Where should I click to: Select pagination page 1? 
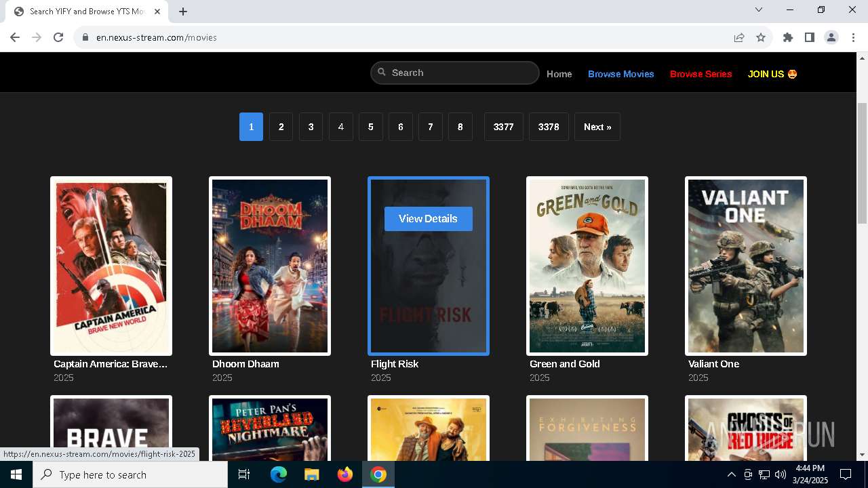coord(251,127)
